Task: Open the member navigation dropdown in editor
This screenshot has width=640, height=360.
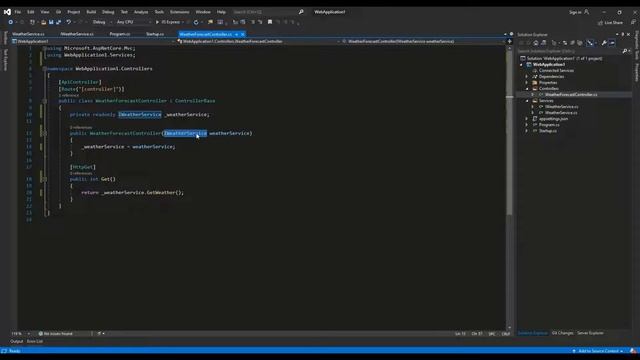Action: tap(423, 41)
